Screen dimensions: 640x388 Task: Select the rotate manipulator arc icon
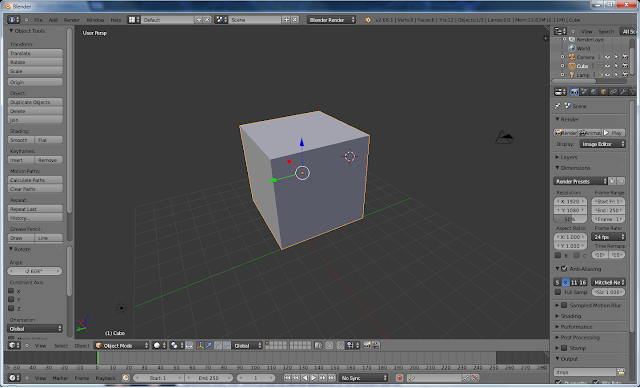coord(218,346)
